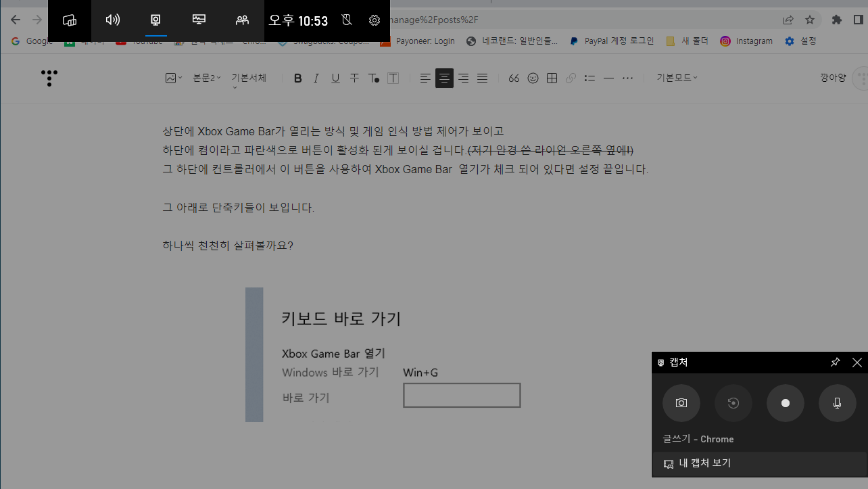868x489 pixels.
Task: Open the 새 폴더 bookmark folder
Action: coord(688,41)
